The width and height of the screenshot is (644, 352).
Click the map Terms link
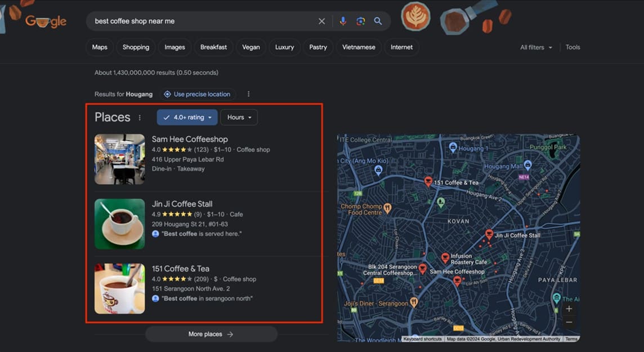coord(571,339)
